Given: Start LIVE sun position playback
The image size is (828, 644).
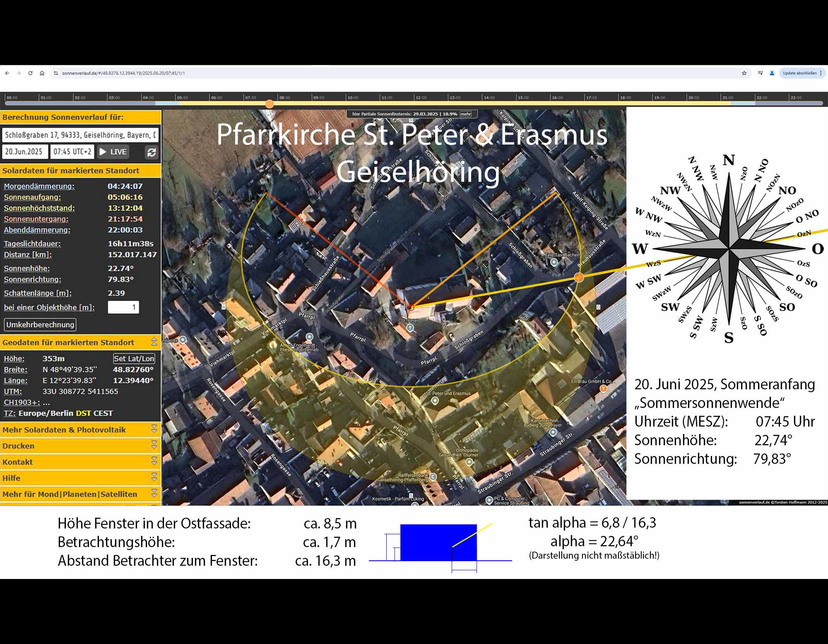Looking at the screenshot, I should point(113,152).
